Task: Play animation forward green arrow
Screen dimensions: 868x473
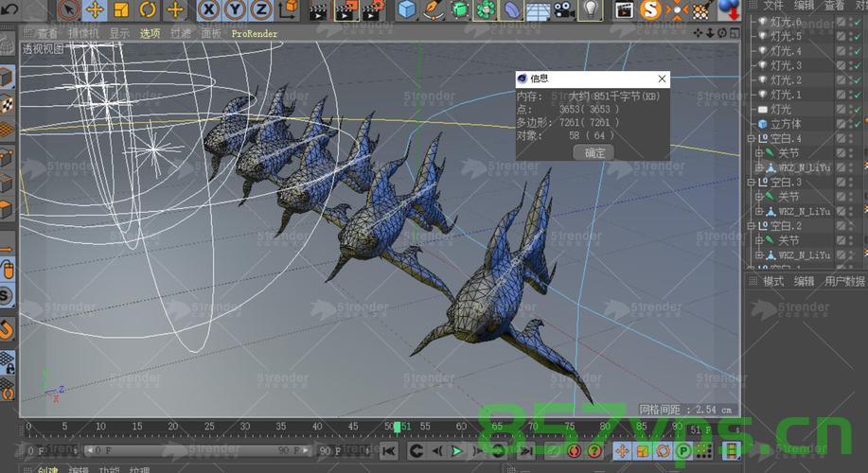Action: [x=456, y=451]
